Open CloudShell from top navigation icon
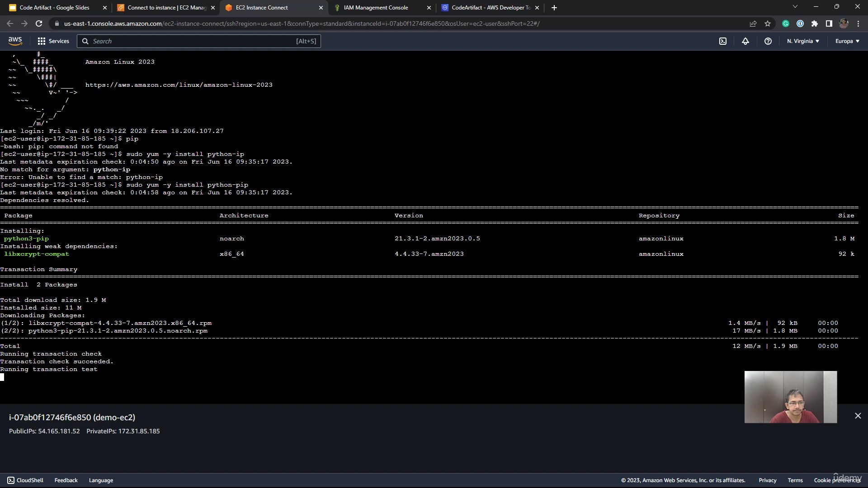The height and width of the screenshot is (488, 868). (723, 41)
